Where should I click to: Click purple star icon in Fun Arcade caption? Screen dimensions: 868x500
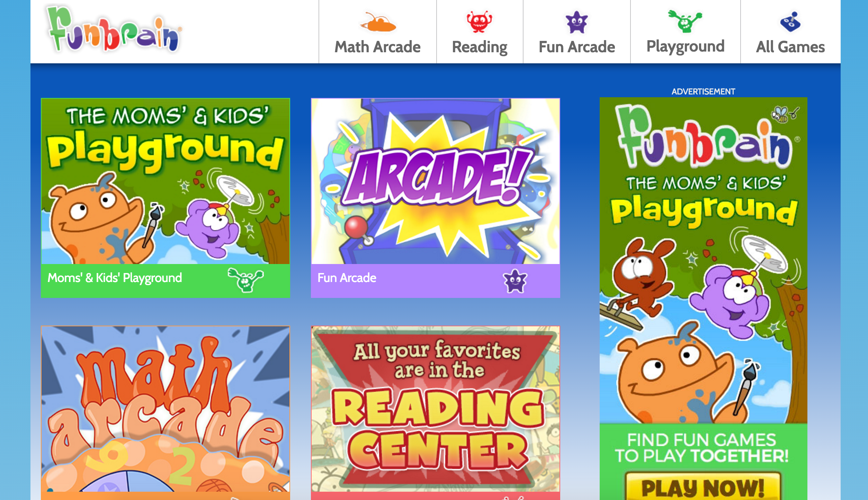[x=515, y=281]
